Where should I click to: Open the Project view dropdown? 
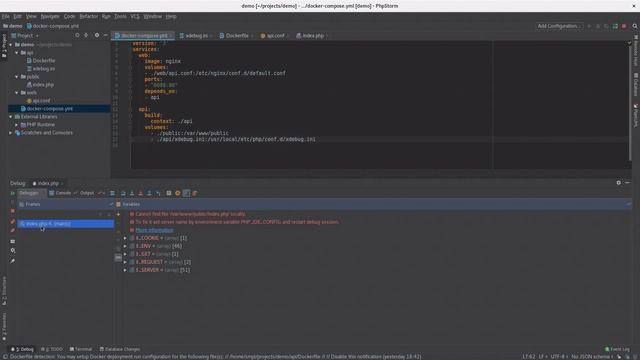point(26,36)
